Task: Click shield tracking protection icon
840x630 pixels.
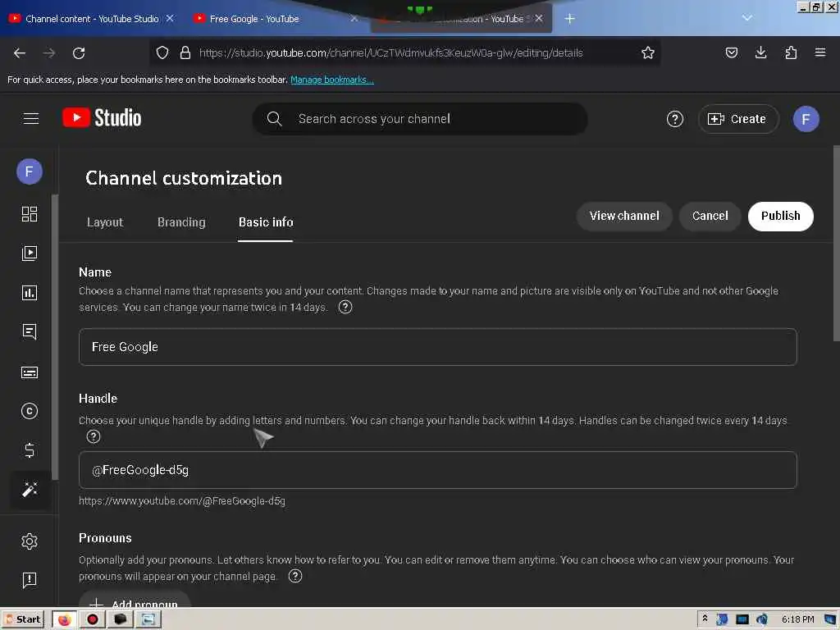Action: pyautogui.click(x=162, y=52)
